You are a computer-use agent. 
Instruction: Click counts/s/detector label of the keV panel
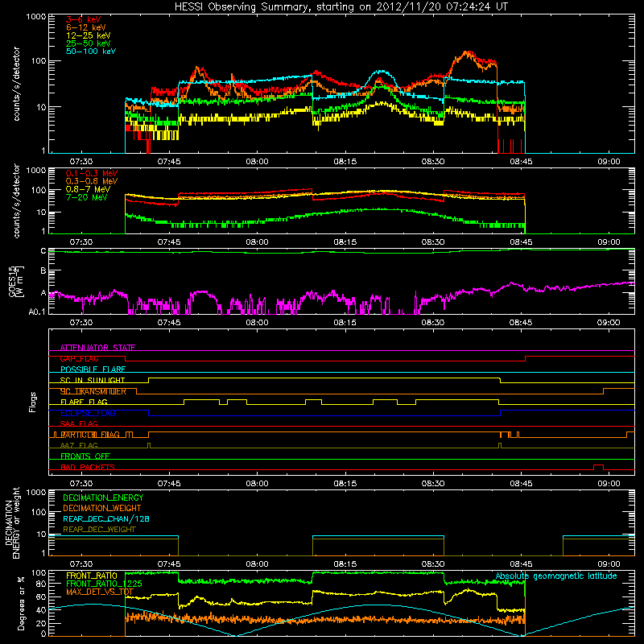pyautogui.click(x=16, y=84)
